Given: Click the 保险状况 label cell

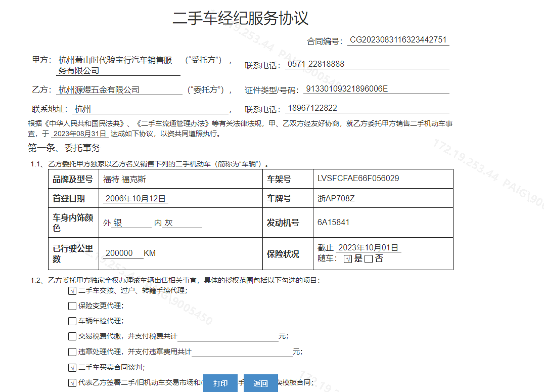Looking at the screenshot, I should tap(288, 254).
